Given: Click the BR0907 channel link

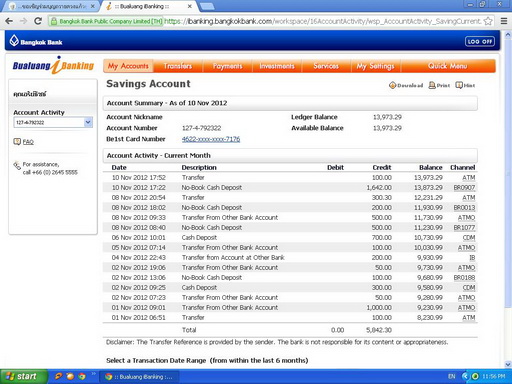Looking at the screenshot, I should pos(464,188).
